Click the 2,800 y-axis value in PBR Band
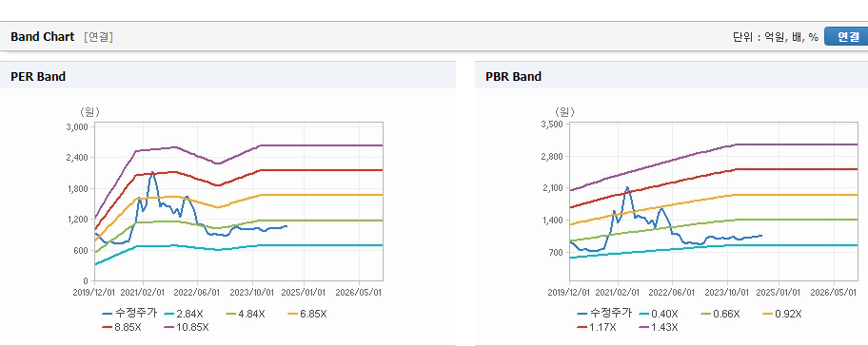Image resolution: width=868 pixels, height=346 pixels. pyautogui.click(x=552, y=157)
